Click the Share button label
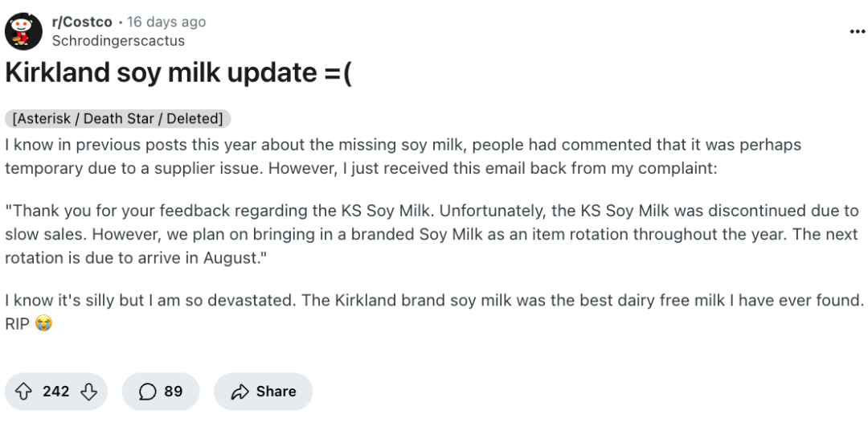Screen dimensions: 868x423 [x=276, y=392]
